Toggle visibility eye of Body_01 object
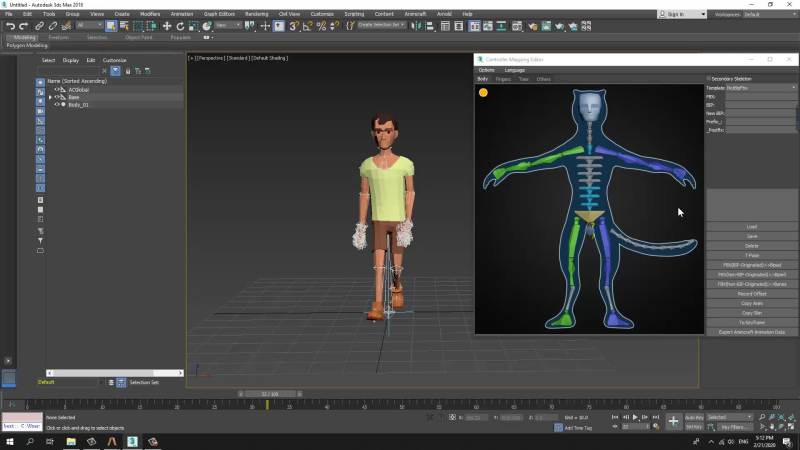This screenshot has width=800, height=450. pos(58,104)
